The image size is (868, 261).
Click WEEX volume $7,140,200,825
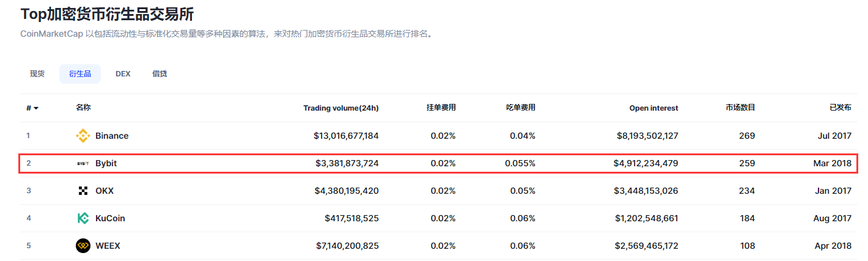pyautogui.click(x=347, y=246)
